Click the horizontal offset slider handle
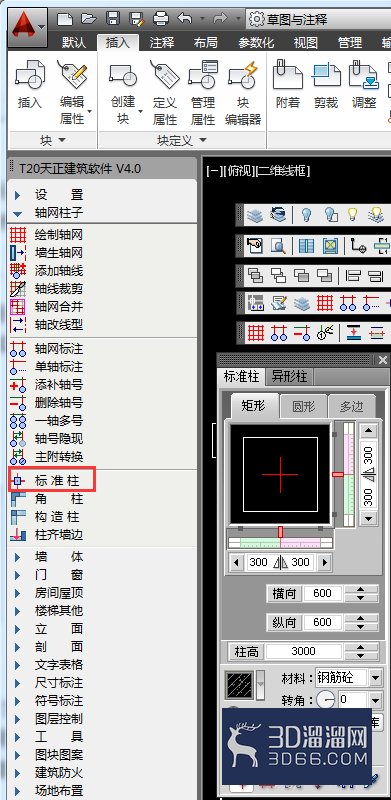The height and width of the screenshot is (800, 391). point(280,532)
